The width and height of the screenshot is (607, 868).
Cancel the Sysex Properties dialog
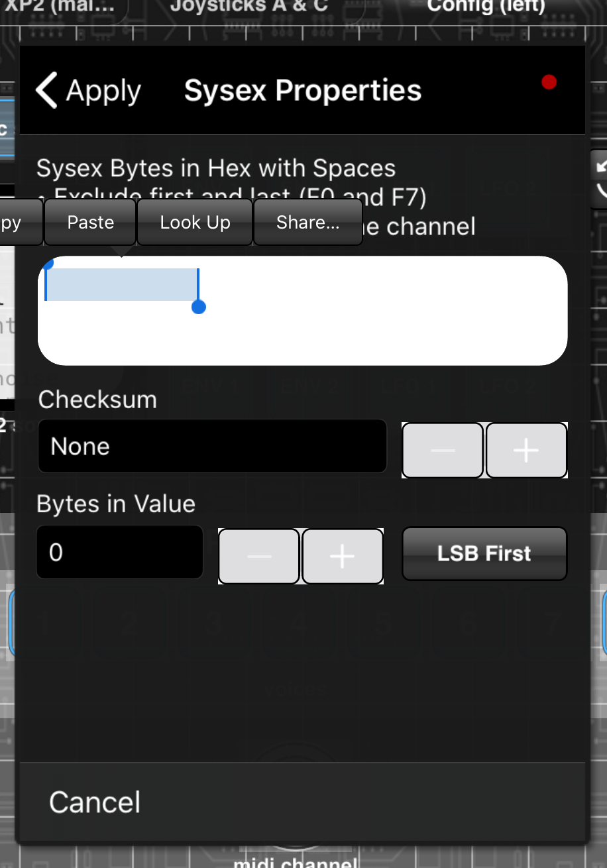[95, 802]
